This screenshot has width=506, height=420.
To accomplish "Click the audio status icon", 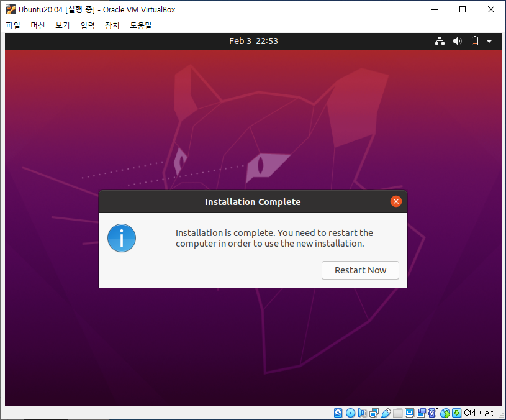I will [362, 413].
